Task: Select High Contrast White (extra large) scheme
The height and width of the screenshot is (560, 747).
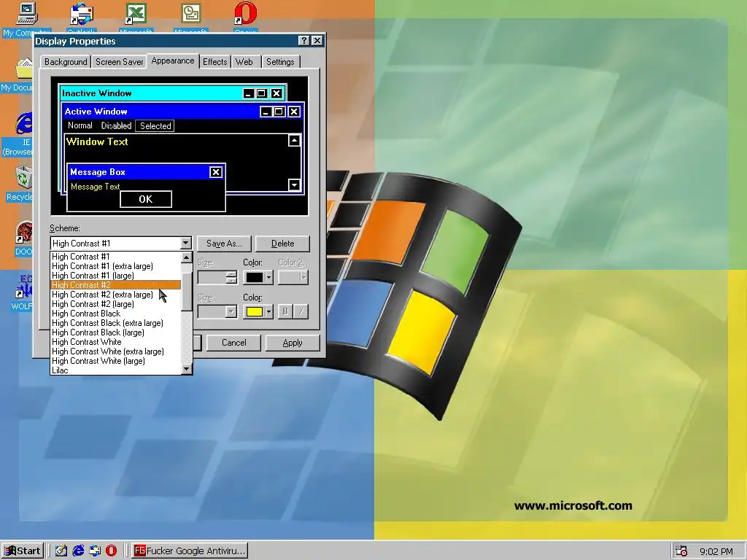Action: click(x=116, y=351)
